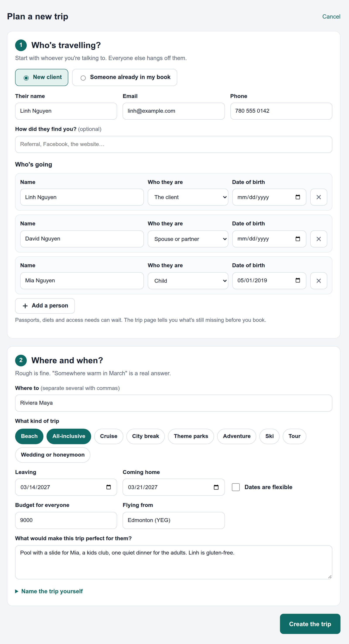Expand 'Name the trip yourself' section
This screenshot has height=644, width=349.
(x=49, y=591)
